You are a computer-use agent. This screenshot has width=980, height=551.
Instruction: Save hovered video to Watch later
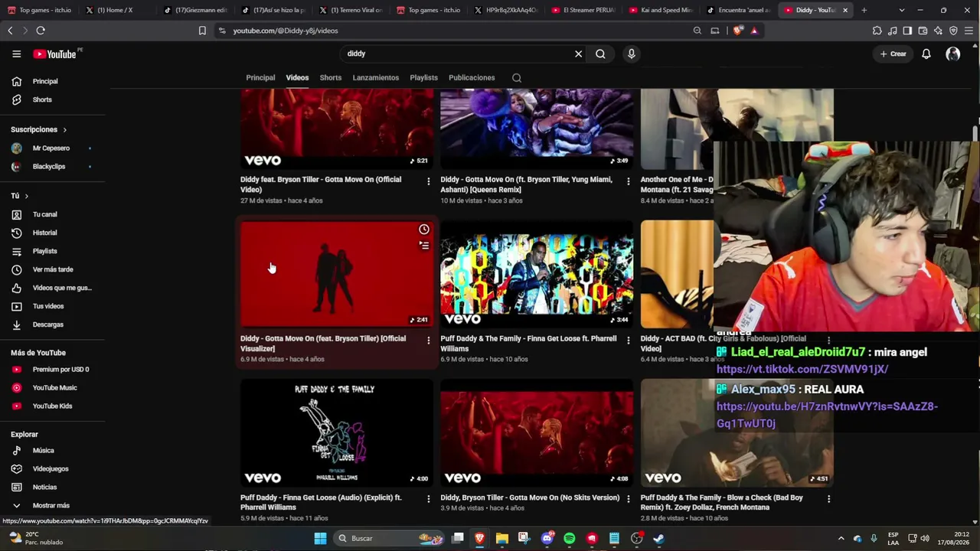point(424,230)
